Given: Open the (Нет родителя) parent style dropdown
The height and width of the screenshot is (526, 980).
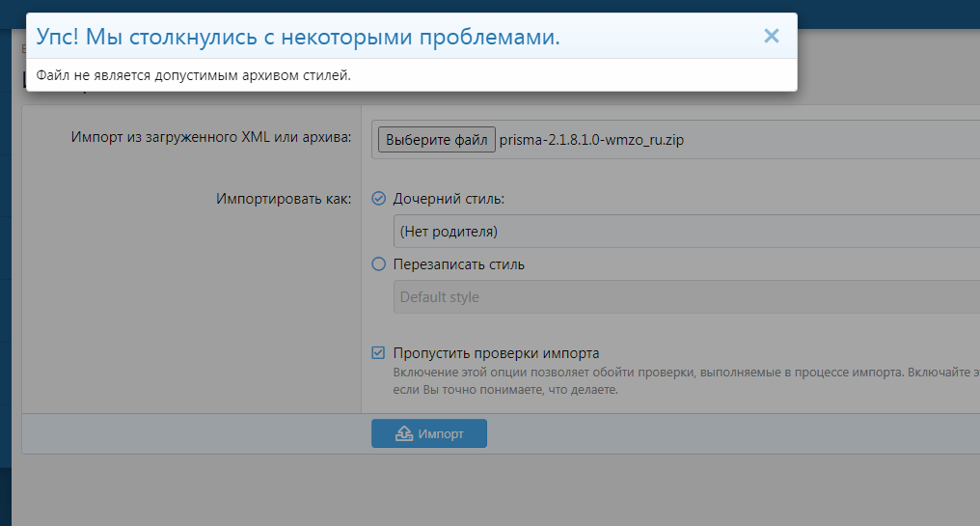Looking at the screenshot, I should coord(685,232).
